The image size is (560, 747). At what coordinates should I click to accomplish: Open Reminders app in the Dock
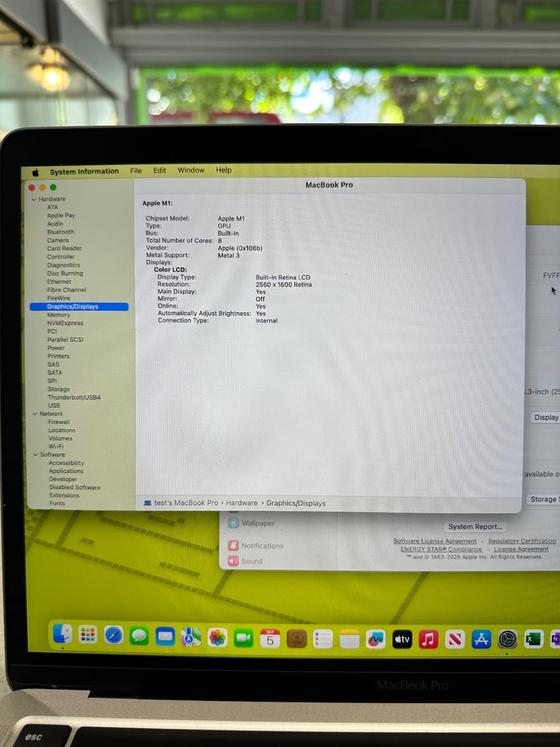point(323,639)
